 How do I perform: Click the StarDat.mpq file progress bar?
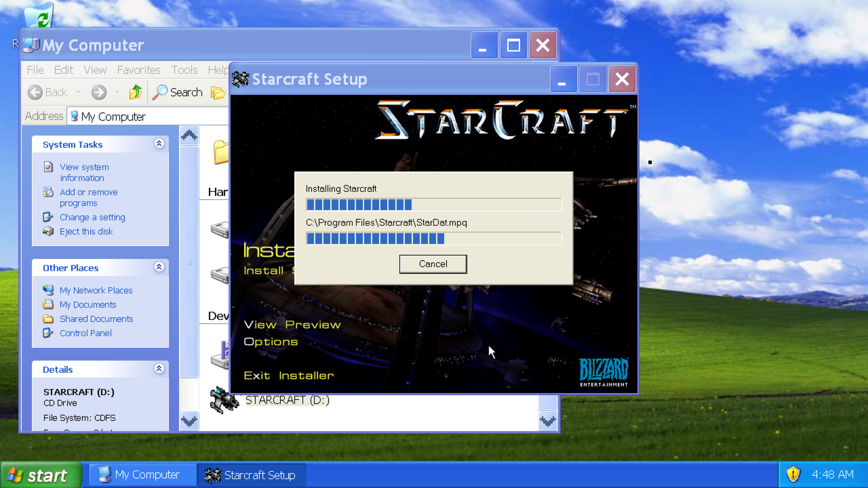coord(434,238)
